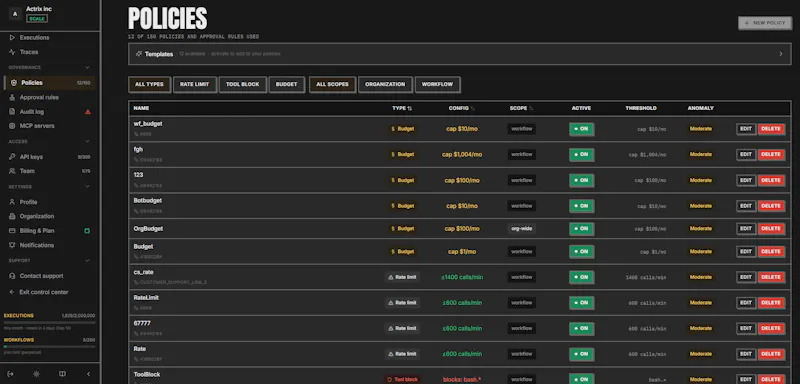
Task: Open docs via the book icon
Action: (62, 374)
